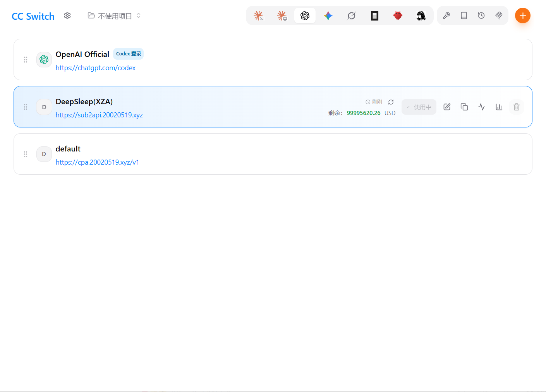
Task: Click the 使用中 status button
Action: point(419,107)
